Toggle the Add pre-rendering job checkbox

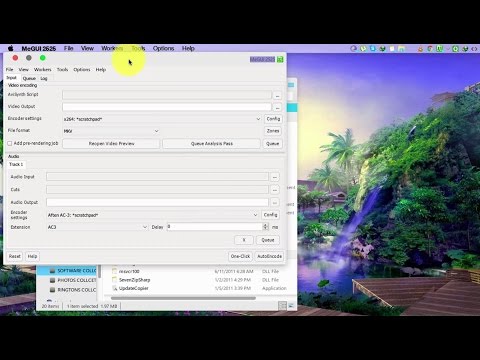click(10, 143)
